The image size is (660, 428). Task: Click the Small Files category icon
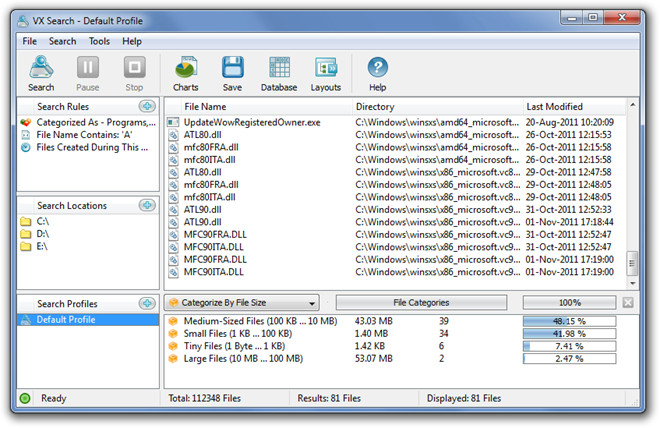coord(173,334)
